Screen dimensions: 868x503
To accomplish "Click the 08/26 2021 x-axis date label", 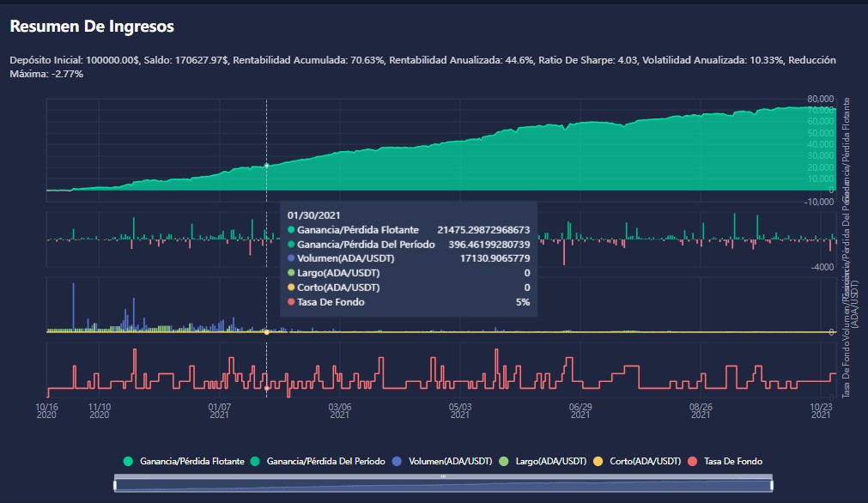I will coord(701,410).
